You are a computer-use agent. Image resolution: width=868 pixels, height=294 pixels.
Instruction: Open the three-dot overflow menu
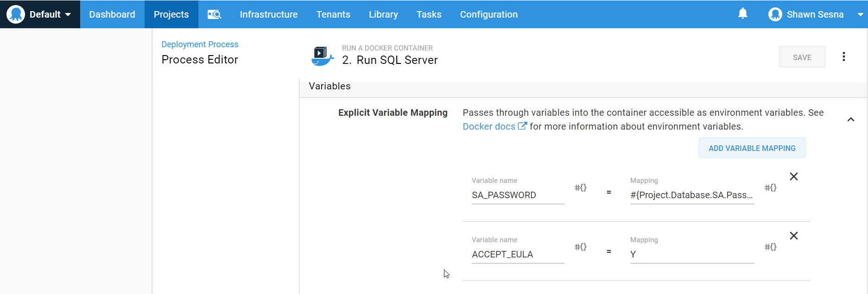[843, 56]
